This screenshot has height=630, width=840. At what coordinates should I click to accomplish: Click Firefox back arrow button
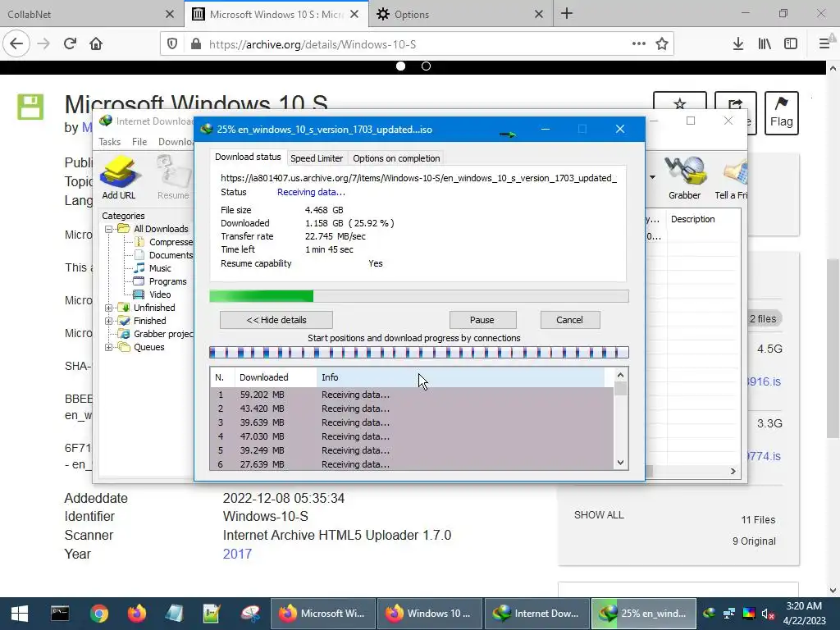(x=16, y=44)
